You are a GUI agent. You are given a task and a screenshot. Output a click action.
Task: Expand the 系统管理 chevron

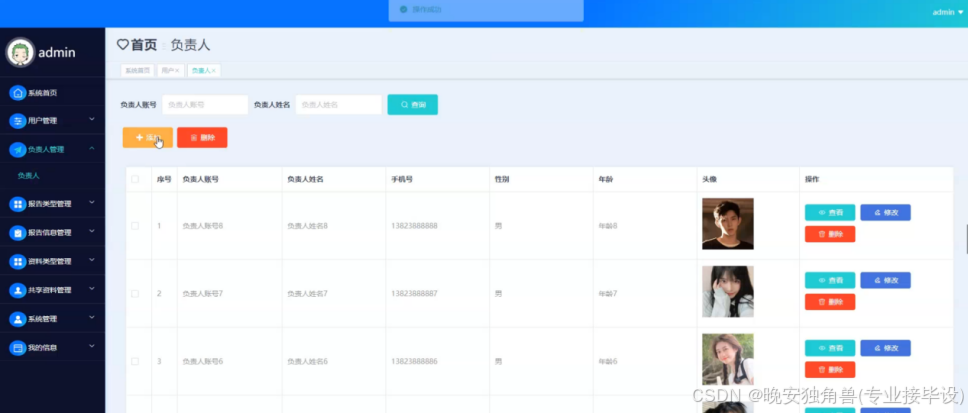[x=91, y=317]
